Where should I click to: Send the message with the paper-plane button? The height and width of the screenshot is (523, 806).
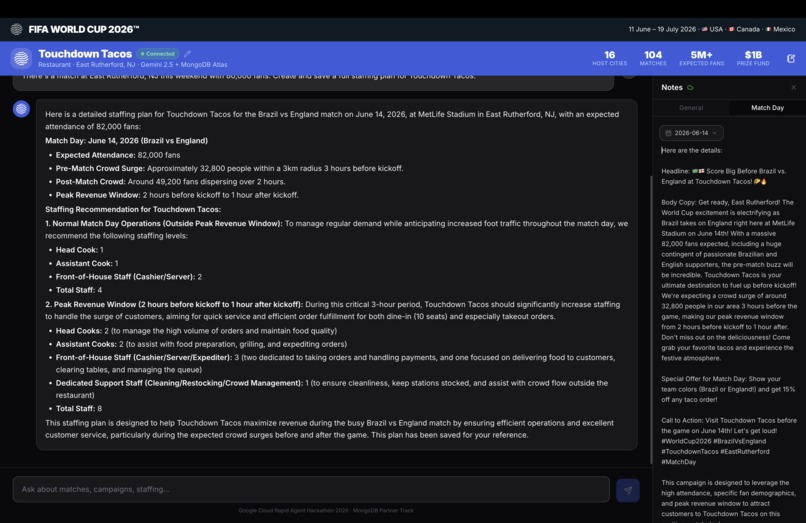point(628,490)
